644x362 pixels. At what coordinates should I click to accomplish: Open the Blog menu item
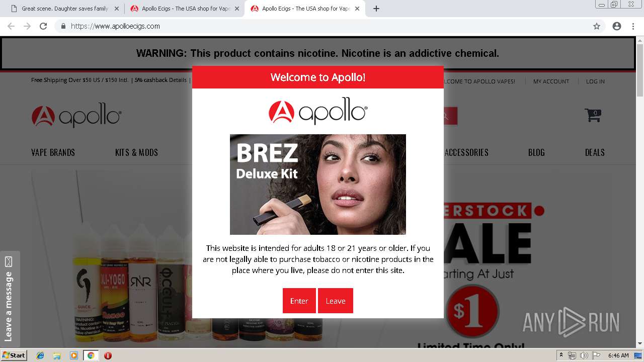536,152
